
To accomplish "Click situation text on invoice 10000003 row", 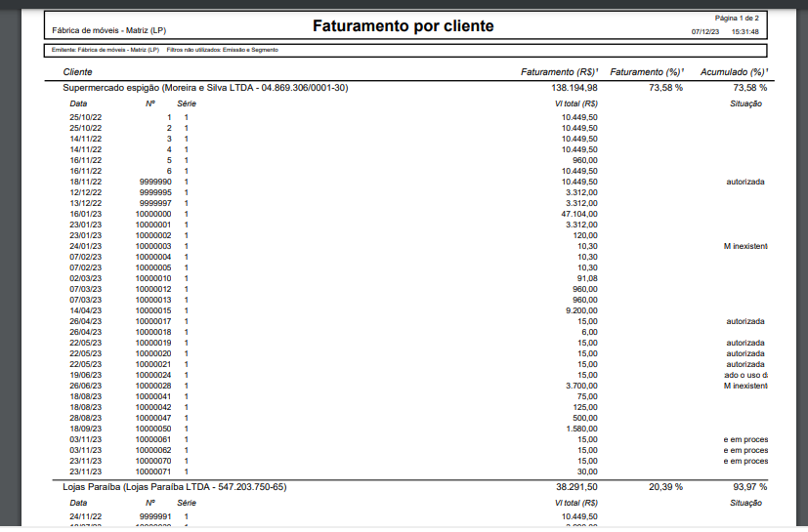I will point(745,247).
